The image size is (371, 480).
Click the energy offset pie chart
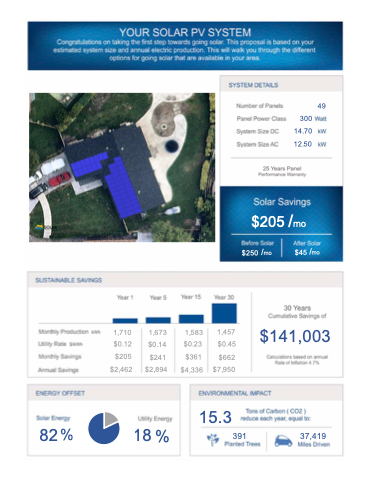(104, 428)
